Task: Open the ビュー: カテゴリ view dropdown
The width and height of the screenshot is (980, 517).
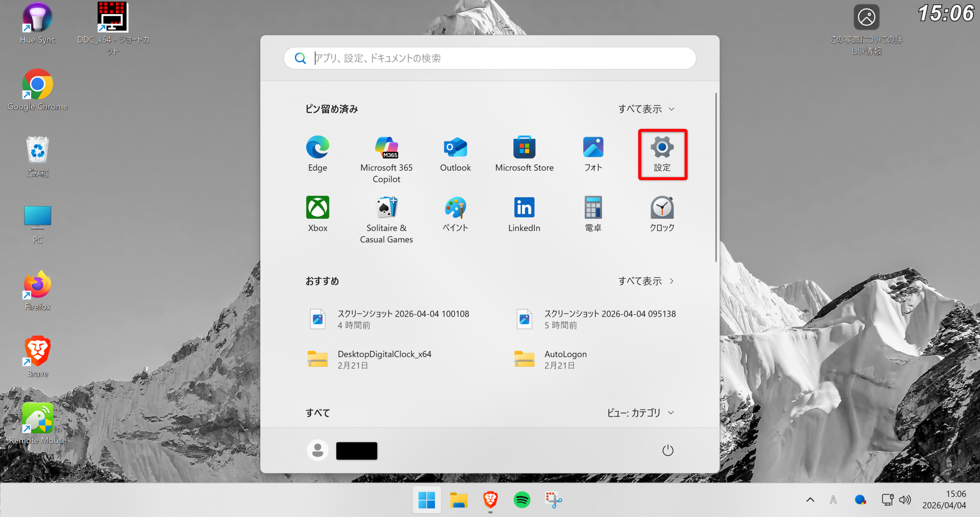Action: pos(640,413)
